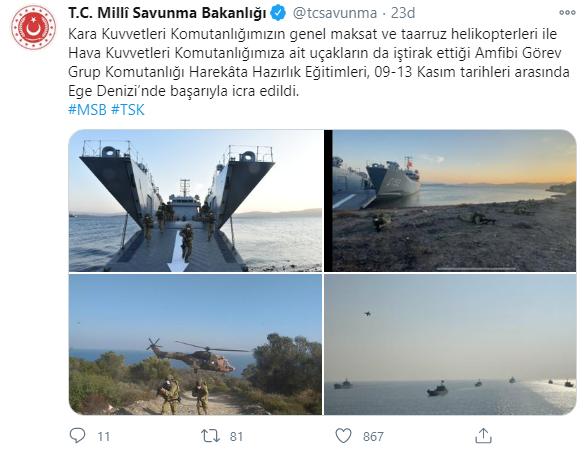This screenshot has width=587, height=451.
Task: Open the #MSB hashtag
Action: (87, 110)
